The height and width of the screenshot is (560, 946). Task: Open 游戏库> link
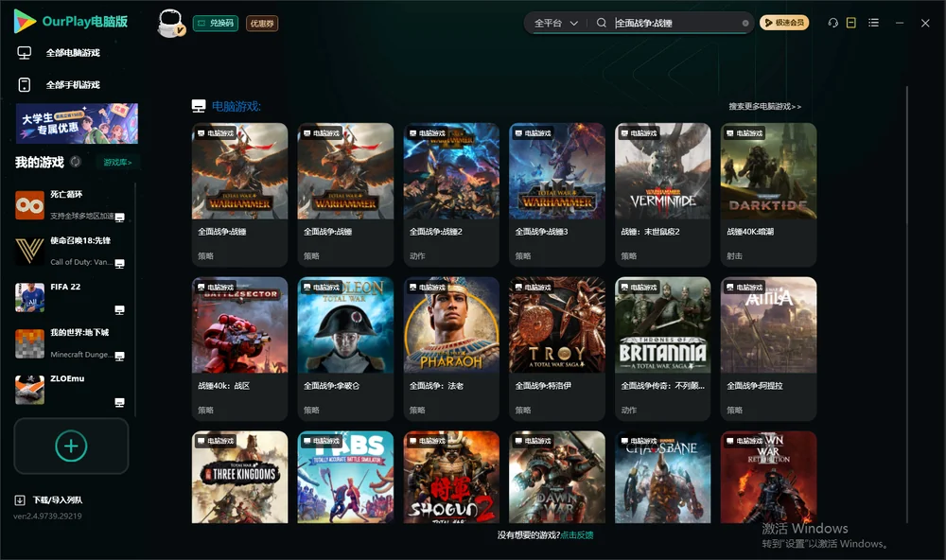coord(117,163)
